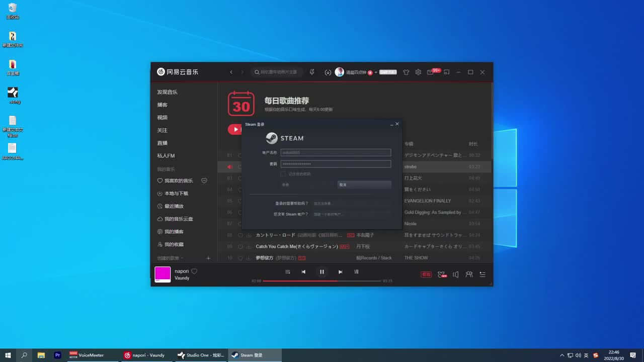
Task: Open 我的播客 in the sidebar
Action: pyautogui.click(x=170, y=232)
